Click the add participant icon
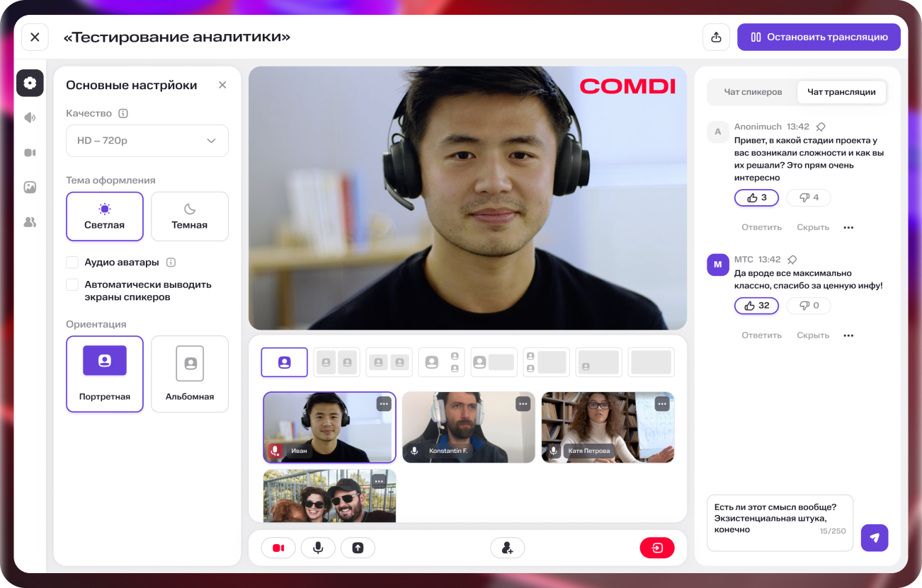The height and width of the screenshot is (588, 922). pos(507,548)
